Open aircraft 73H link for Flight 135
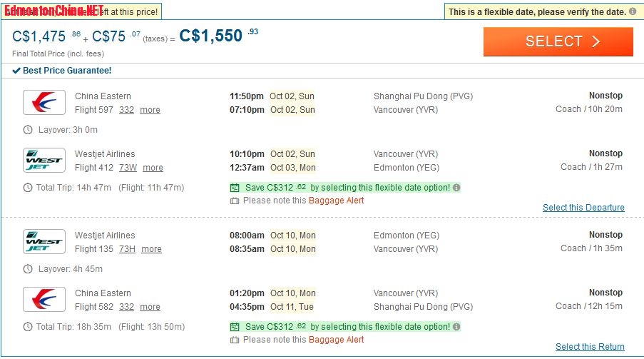 coord(127,249)
